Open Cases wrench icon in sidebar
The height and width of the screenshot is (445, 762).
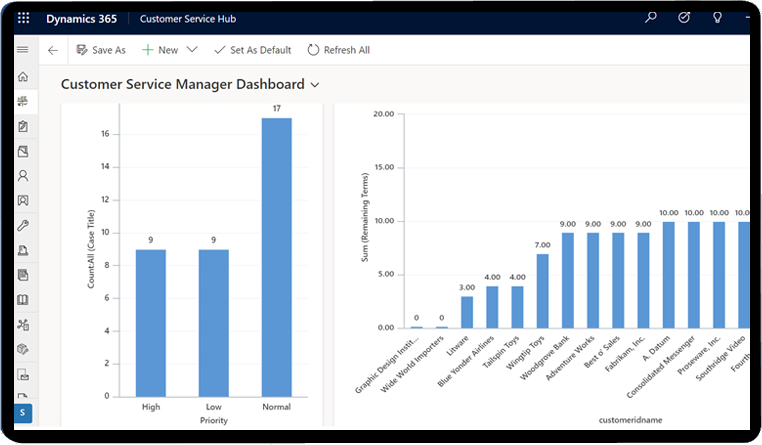[x=23, y=225]
